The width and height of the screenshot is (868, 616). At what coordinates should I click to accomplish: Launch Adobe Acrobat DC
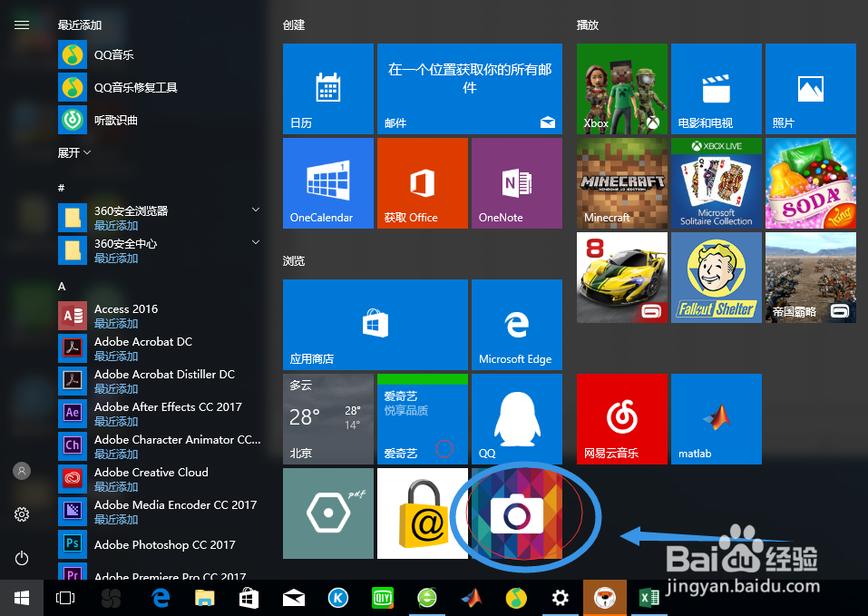[x=160, y=348]
